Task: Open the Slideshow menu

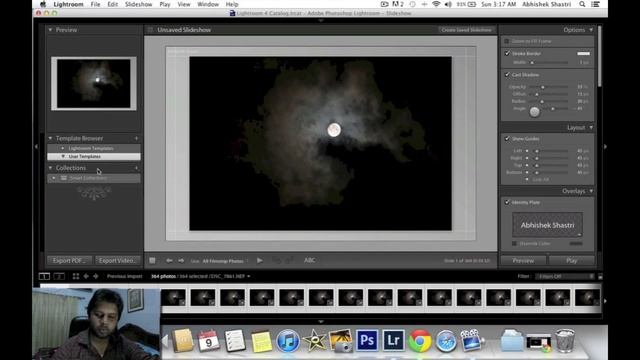Action: click(138, 4)
